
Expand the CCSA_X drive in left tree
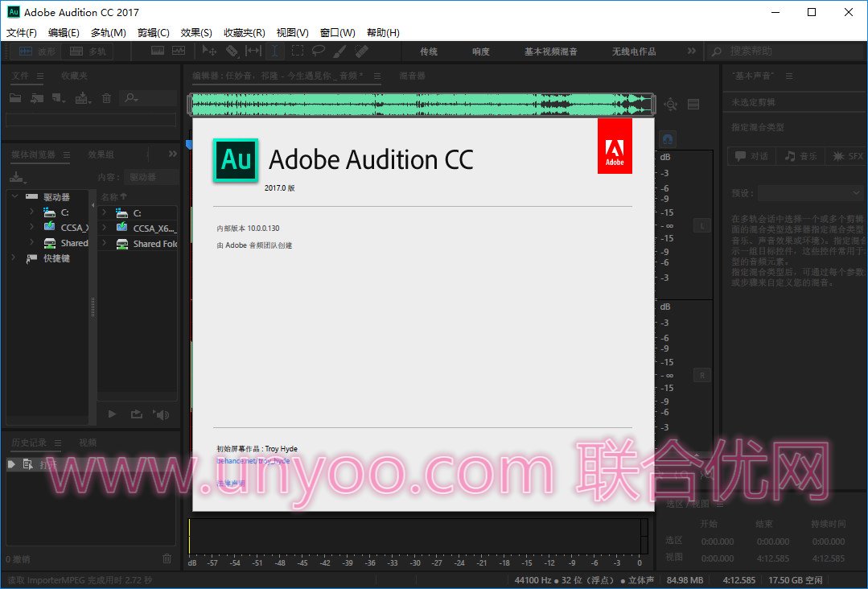(x=31, y=227)
